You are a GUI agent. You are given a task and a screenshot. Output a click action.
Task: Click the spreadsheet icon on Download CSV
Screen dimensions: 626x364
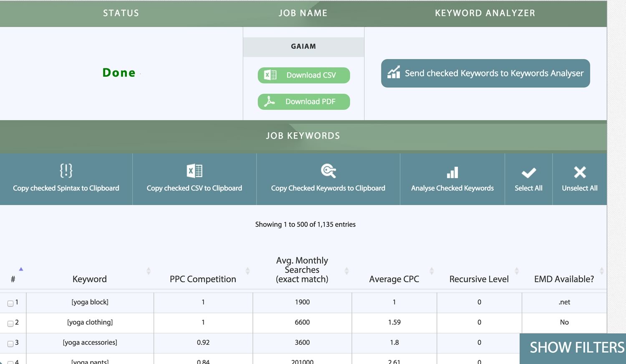click(x=270, y=75)
